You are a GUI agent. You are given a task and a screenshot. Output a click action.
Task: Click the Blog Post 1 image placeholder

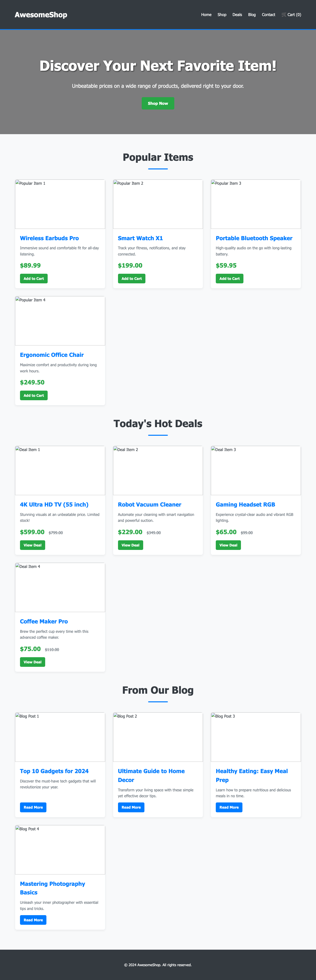pyautogui.click(x=60, y=737)
